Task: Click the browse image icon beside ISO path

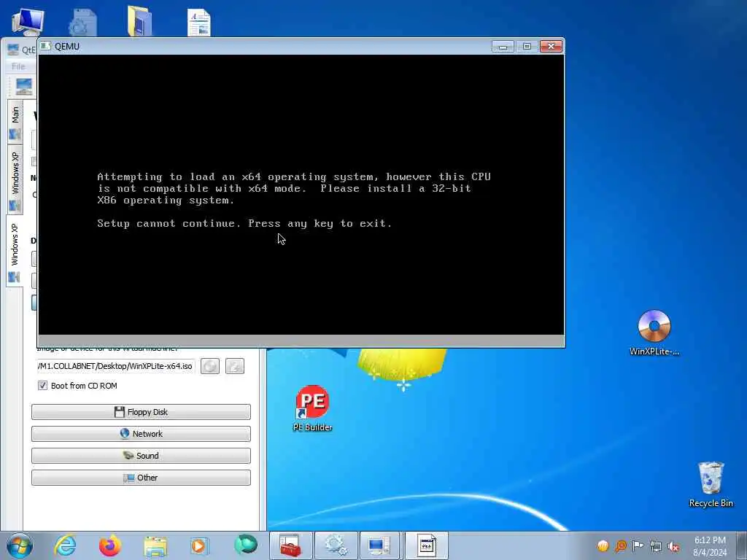Action: pos(235,366)
